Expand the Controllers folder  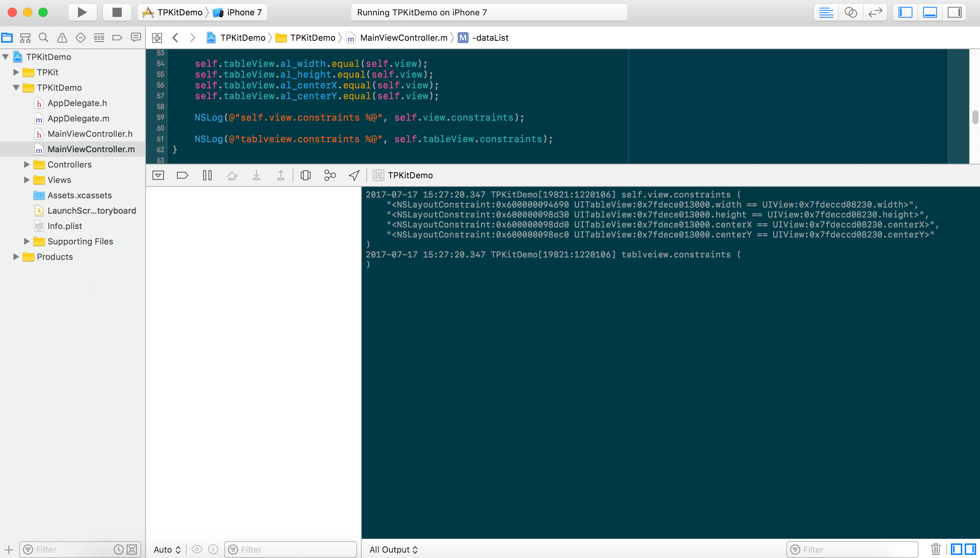(x=26, y=164)
